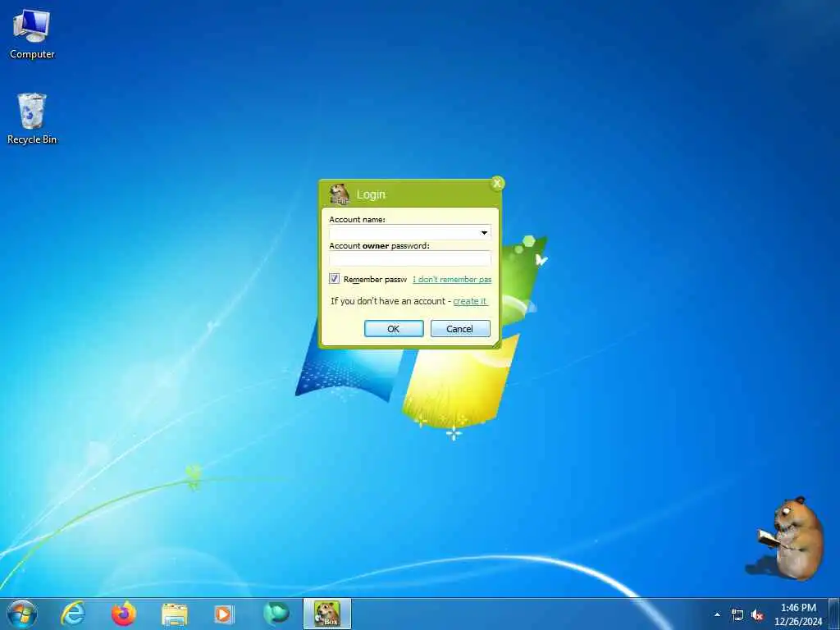The image size is (840, 630).
Task: Launch Firefox from the taskbar
Action: (124, 614)
